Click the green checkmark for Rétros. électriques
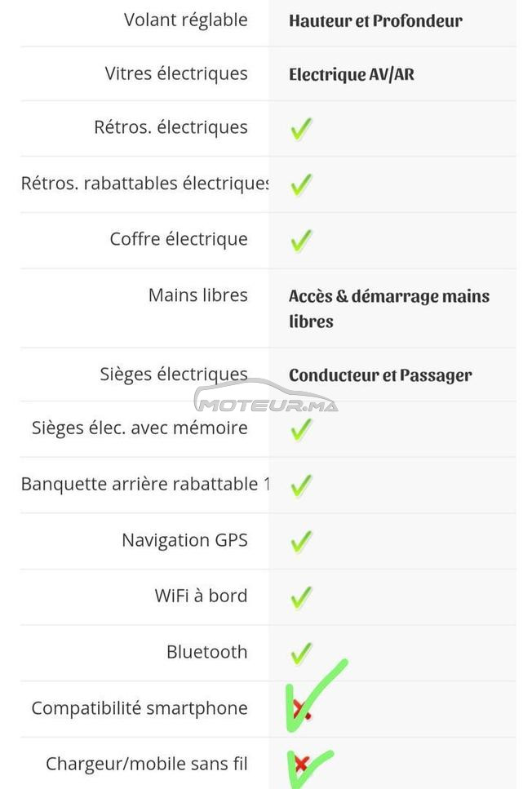The height and width of the screenshot is (789, 532). click(301, 129)
